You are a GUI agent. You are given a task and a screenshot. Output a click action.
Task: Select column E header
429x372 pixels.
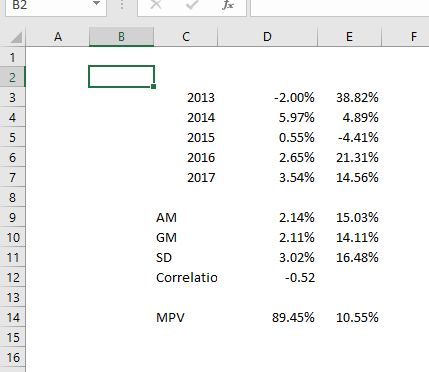349,37
